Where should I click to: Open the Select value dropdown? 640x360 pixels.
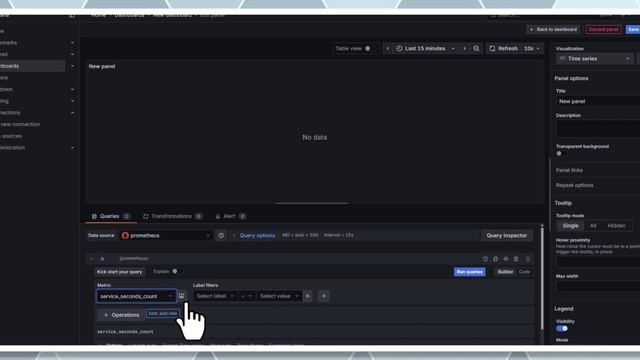click(279, 296)
